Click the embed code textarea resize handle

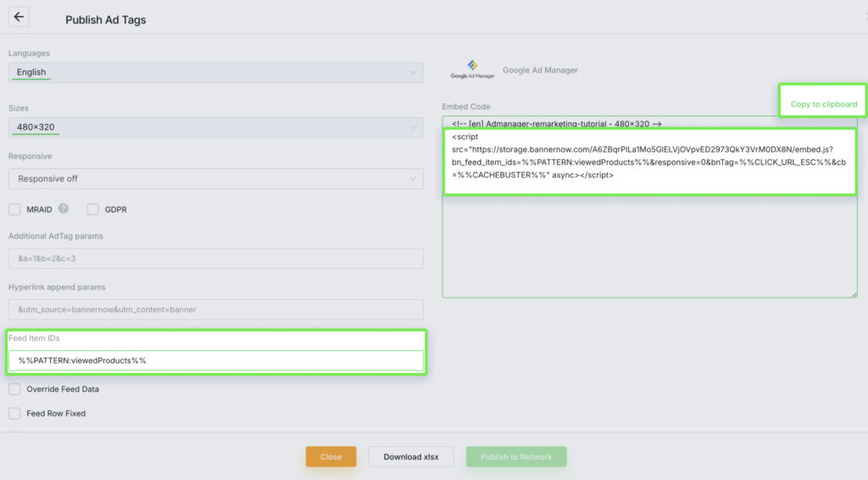[854, 294]
